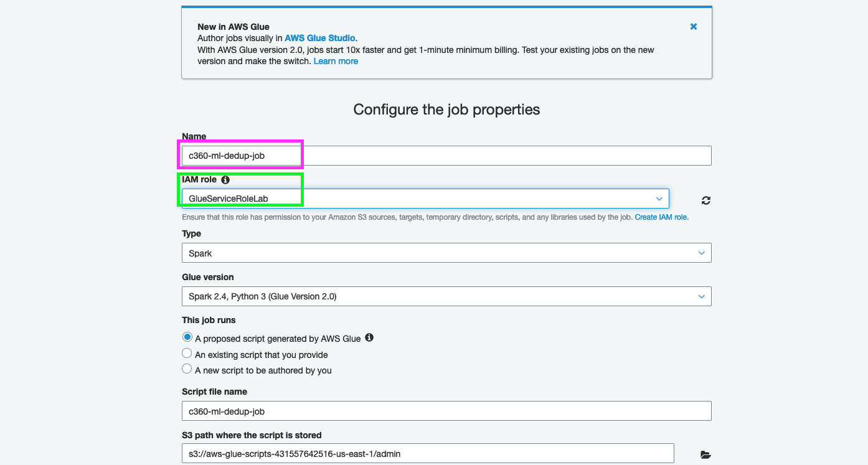Expand the IAM role dropdown

pos(425,199)
